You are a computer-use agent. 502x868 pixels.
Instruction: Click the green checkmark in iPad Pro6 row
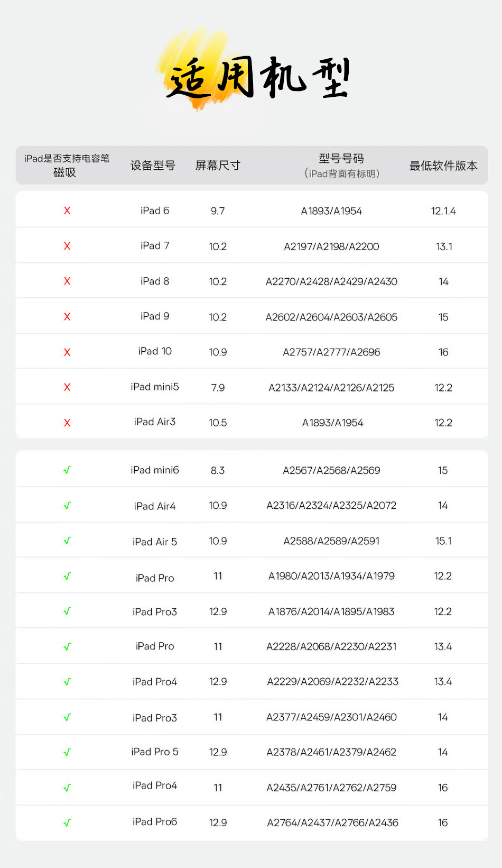coord(67,823)
